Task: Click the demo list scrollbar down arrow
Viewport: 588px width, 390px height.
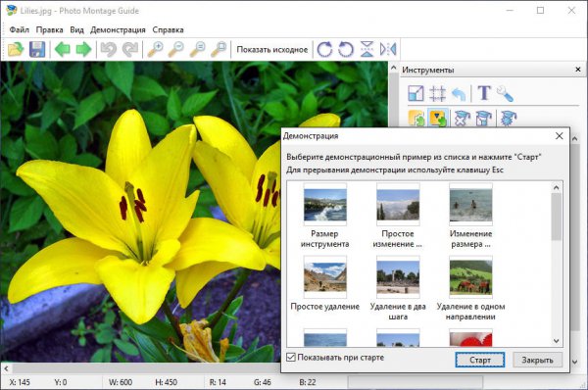Action: pyautogui.click(x=556, y=341)
